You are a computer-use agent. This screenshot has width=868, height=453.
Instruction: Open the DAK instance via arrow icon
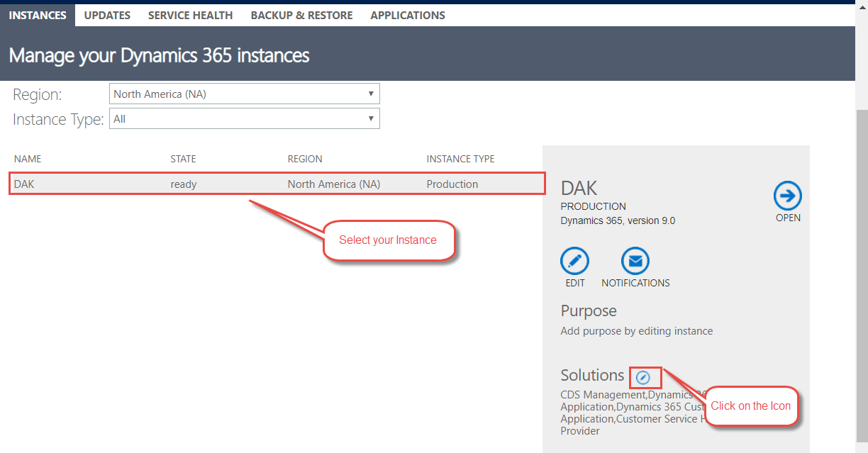tap(787, 195)
